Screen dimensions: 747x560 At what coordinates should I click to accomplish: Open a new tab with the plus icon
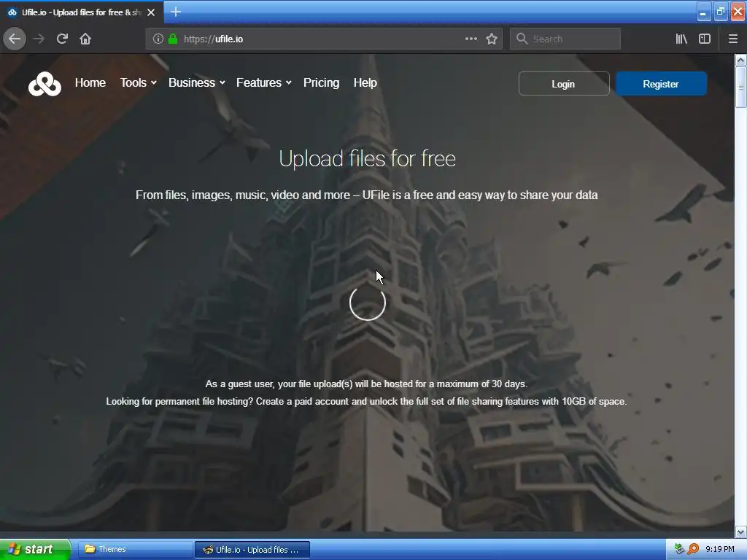coord(176,12)
